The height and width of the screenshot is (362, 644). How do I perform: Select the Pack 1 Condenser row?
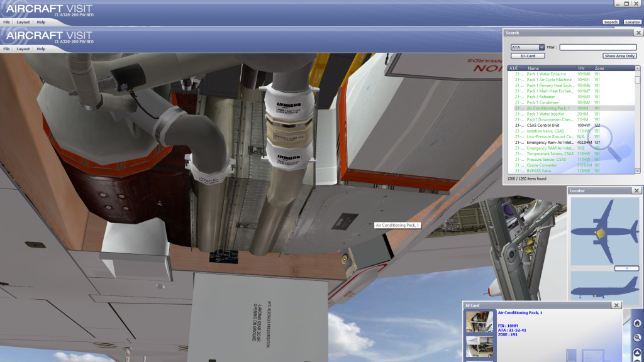[571, 102]
